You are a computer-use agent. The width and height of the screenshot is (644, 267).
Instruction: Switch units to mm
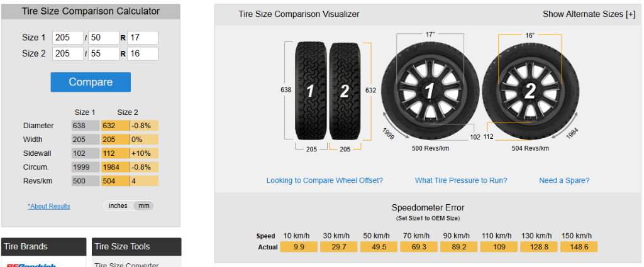(x=144, y=206)
